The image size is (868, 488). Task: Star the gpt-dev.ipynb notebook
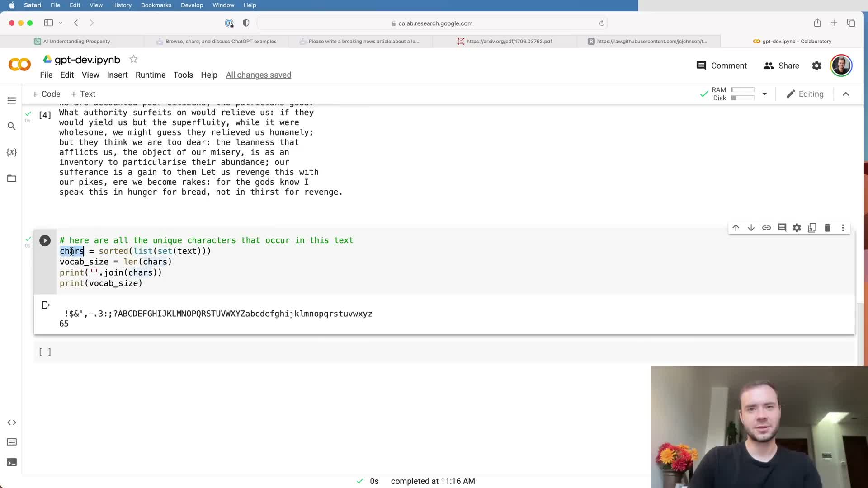(x=133, y=59)
